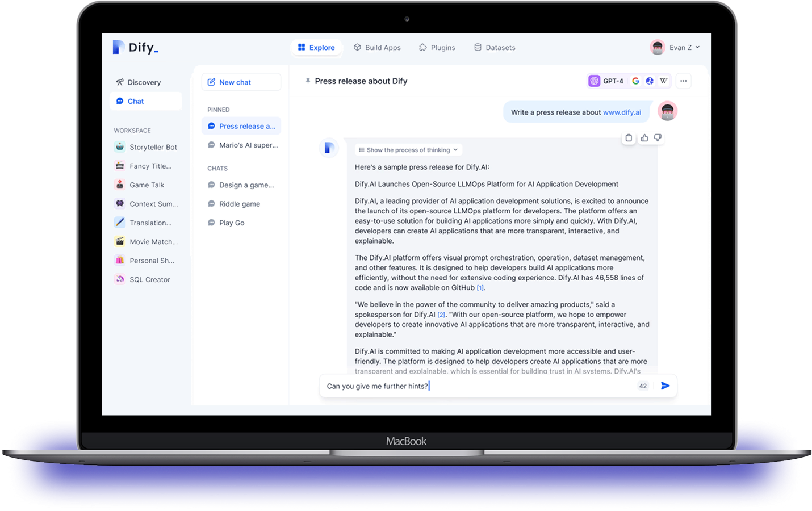
Task: Click 'Press release about Dify' title
Action: (361, 81)
